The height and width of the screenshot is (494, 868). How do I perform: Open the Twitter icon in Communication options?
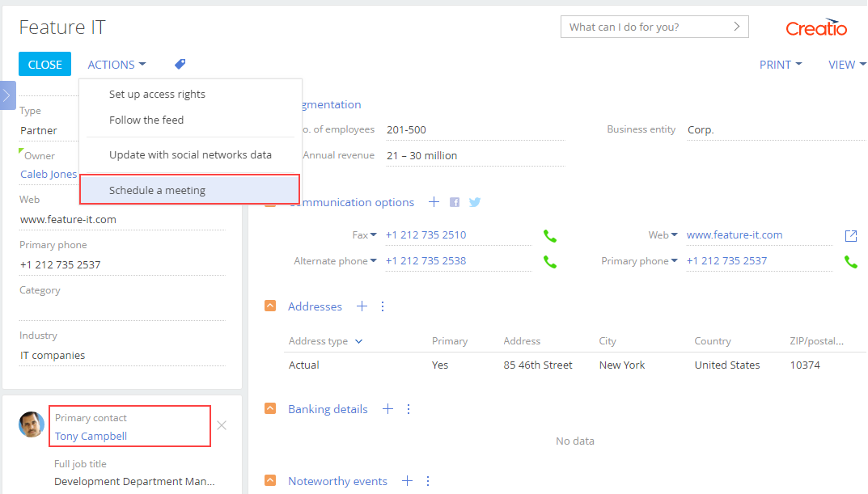474,202
